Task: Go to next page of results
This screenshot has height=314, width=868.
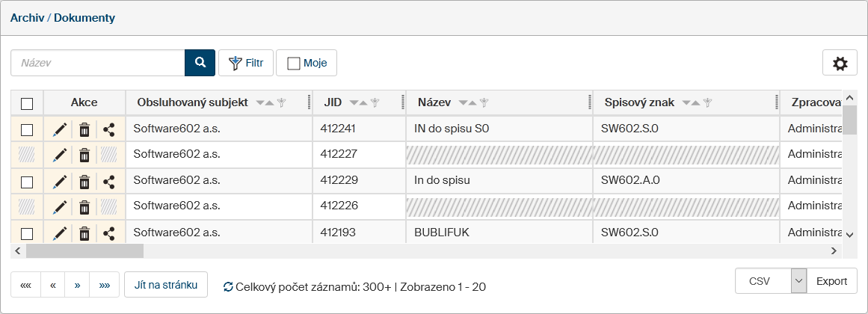Action: click(77, 285)
